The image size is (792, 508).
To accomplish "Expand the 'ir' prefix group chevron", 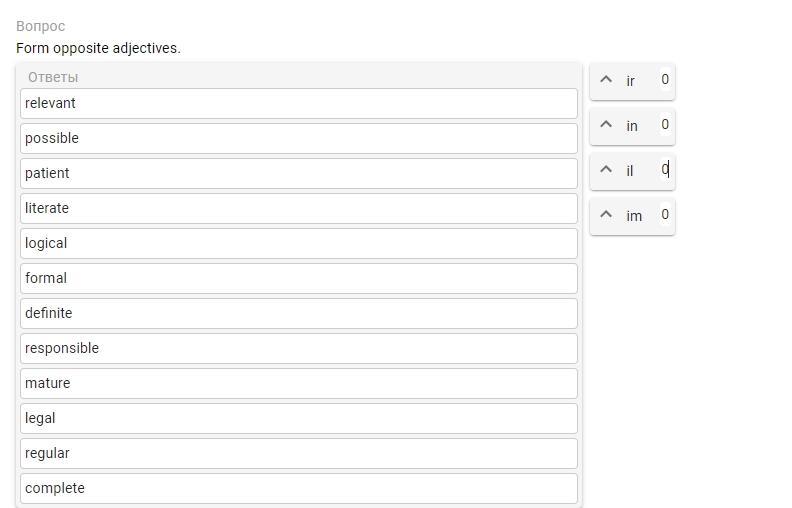I will 606,80.
